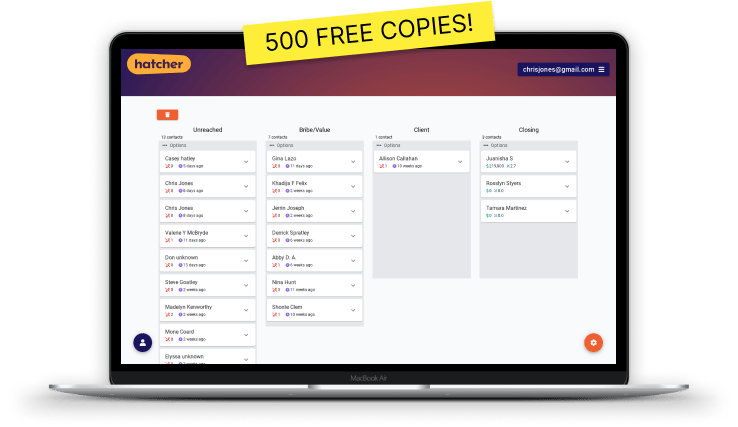Open Options menu in Bribe/Value column
This screenshot has height=427, width=738.
272,145
